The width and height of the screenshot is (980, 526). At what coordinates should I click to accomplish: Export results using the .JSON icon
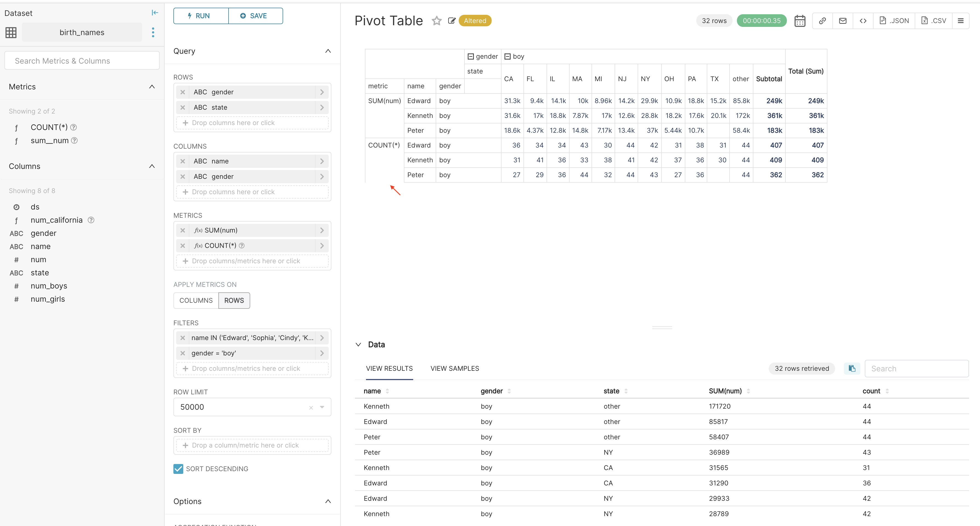click(894, 21)
